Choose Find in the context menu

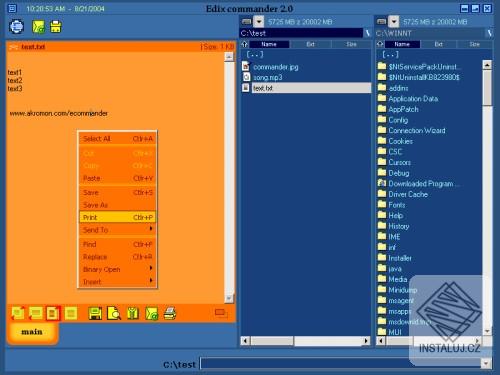click(x=117, y=244)
